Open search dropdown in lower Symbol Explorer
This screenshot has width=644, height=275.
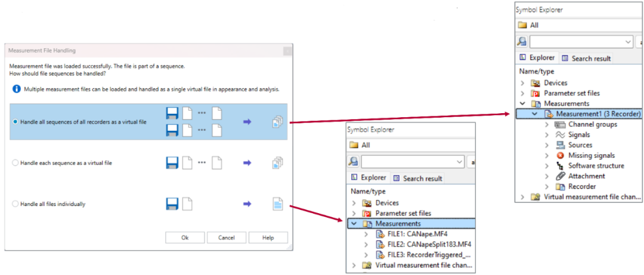[x=460, y=162]
